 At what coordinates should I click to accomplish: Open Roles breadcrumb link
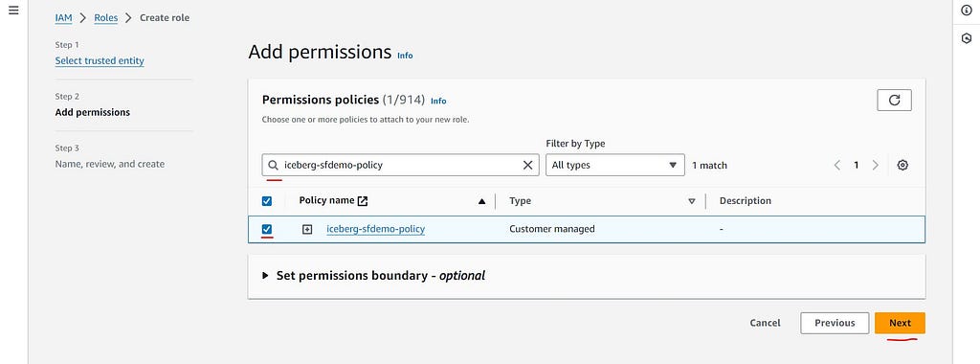[x=105, y=17]
